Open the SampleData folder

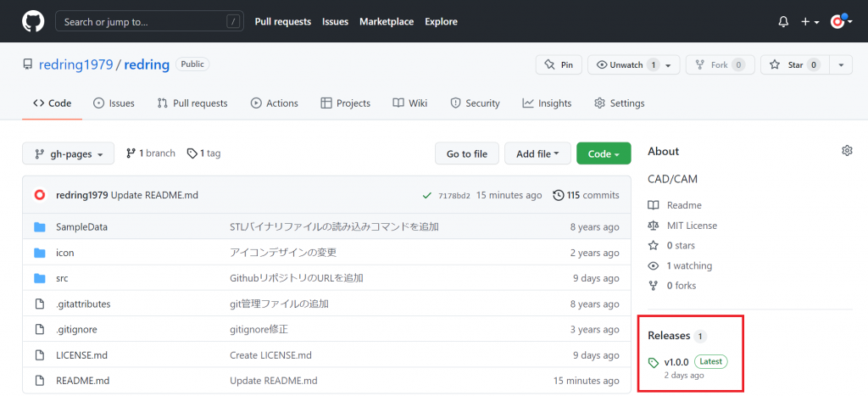82,227
